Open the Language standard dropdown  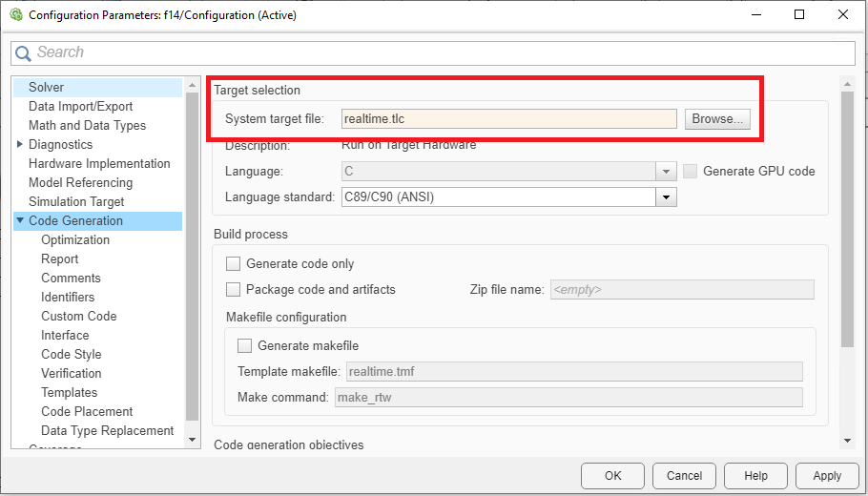[x=666, y=197]
